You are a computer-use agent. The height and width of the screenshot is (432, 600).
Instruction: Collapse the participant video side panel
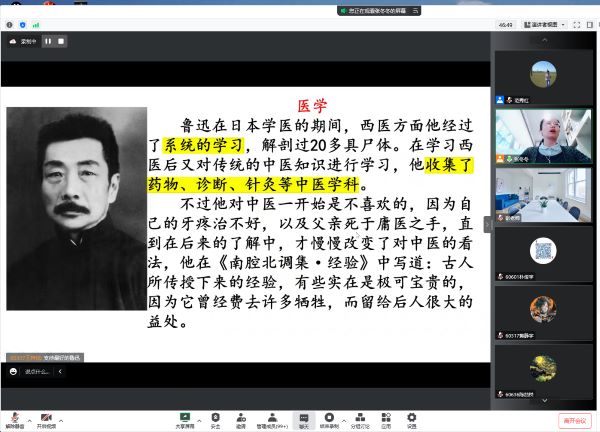tap(488, 224)
